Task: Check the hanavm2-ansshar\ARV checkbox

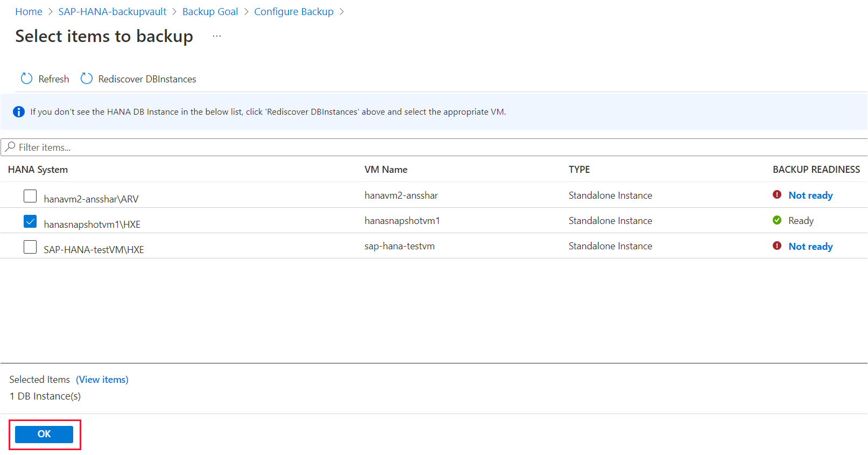Action: click(x=30, y=196)
